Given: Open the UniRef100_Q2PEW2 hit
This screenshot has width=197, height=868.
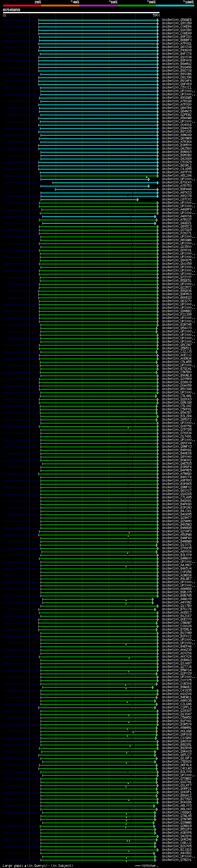Looking at the screenshot, I should (177, 115).
